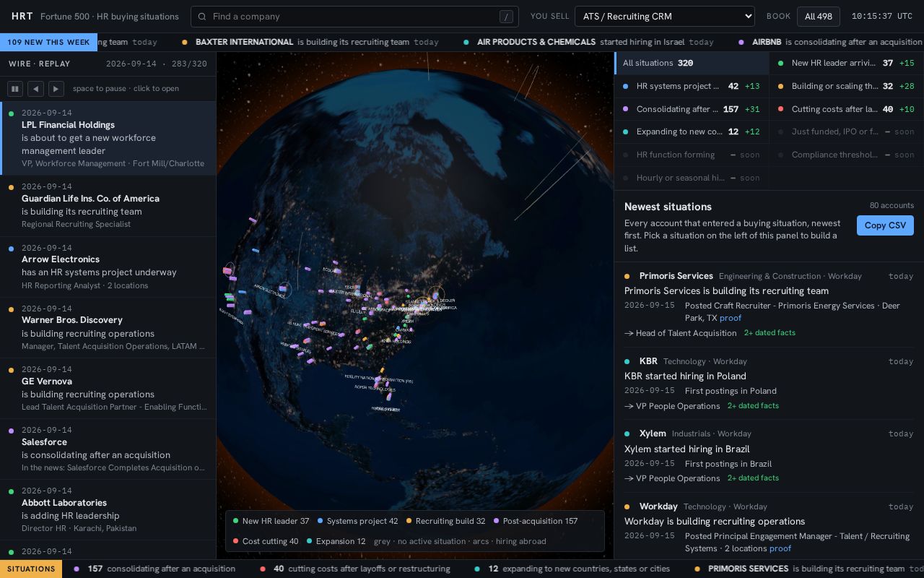Open the YOU SELL product dropdown
This screenshot has width=924, height=578.
click(665, 17)
